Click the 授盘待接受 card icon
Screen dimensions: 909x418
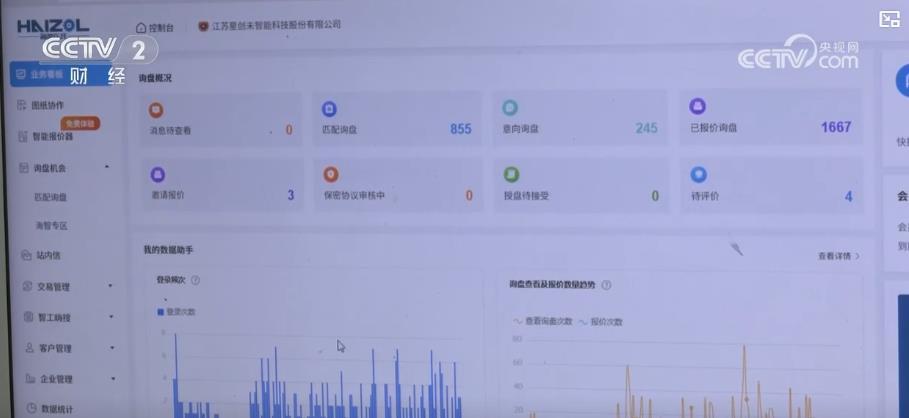(x=511, y=175)
